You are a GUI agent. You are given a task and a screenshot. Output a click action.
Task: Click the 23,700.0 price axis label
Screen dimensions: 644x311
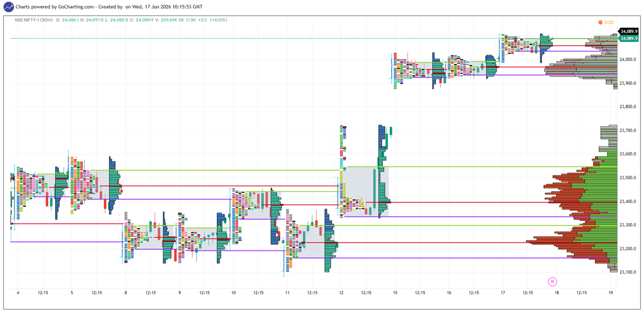(628, 131)
